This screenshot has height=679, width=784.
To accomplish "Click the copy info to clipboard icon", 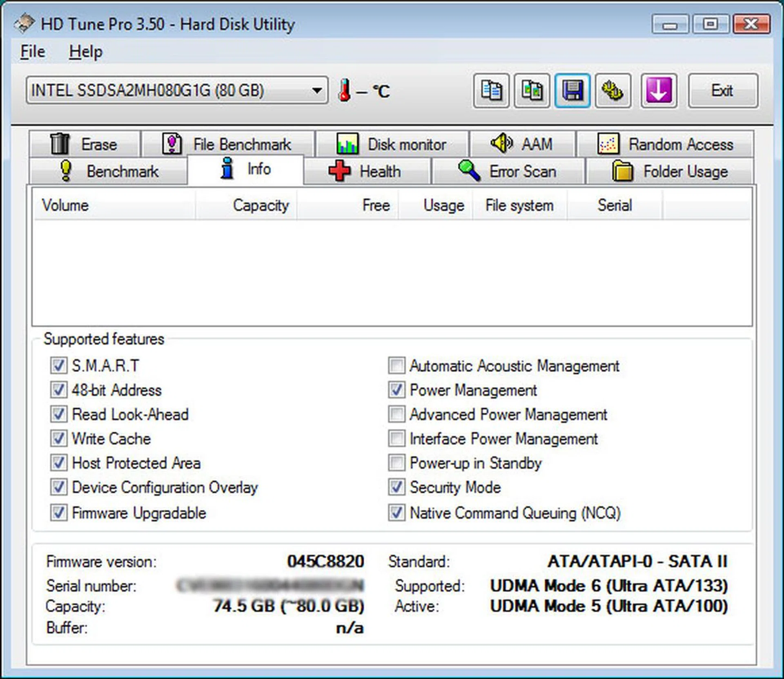I will (491, 91).
